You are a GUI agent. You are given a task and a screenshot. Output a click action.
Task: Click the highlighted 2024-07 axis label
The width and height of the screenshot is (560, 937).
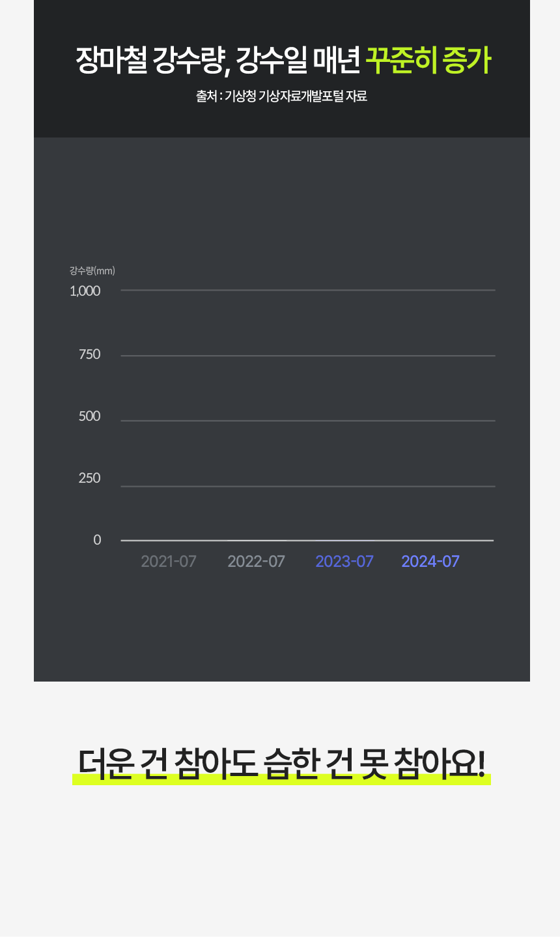pyautogui.click(x=430, y=561)
